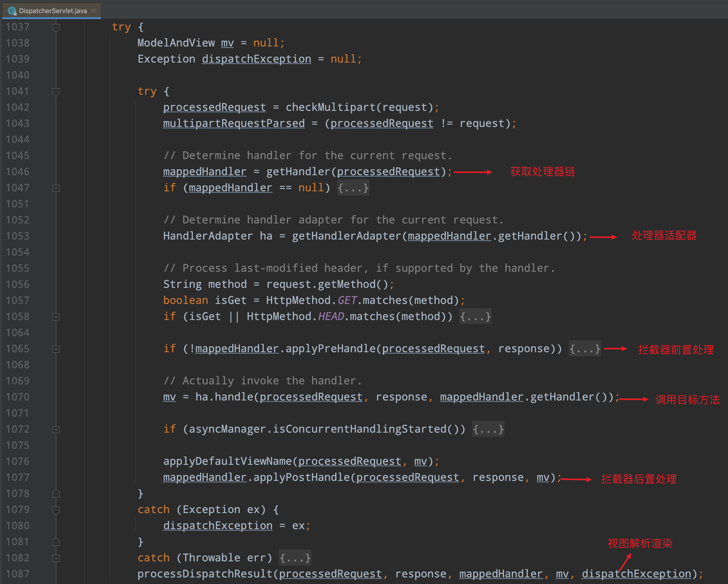Collapse the outer try block at line 1037
Viewport: 728px width, 584px height.
56,27
